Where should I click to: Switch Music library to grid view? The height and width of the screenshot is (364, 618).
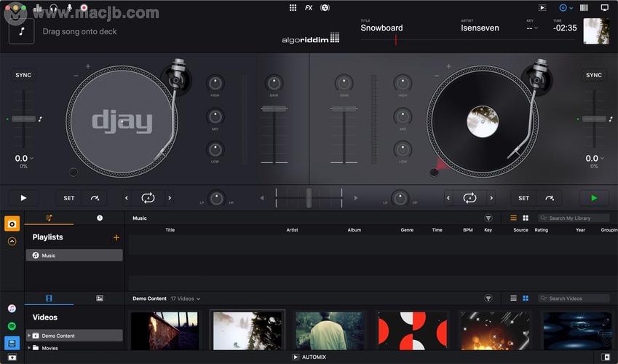[526, 218]
